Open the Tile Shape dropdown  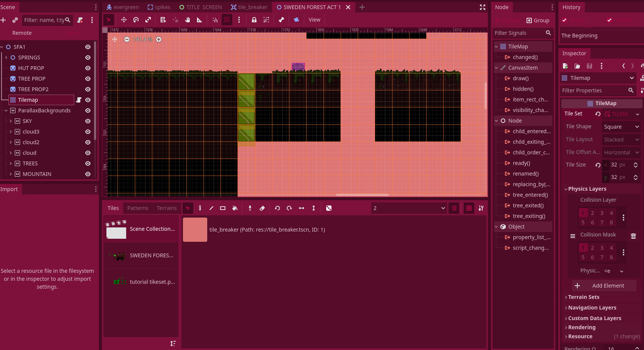point(621,127)
